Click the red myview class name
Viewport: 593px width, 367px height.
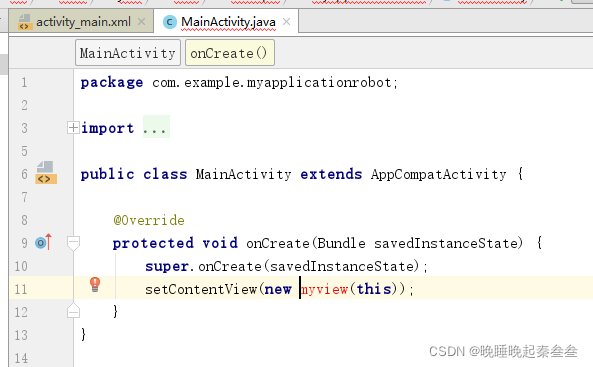point(324,289)
